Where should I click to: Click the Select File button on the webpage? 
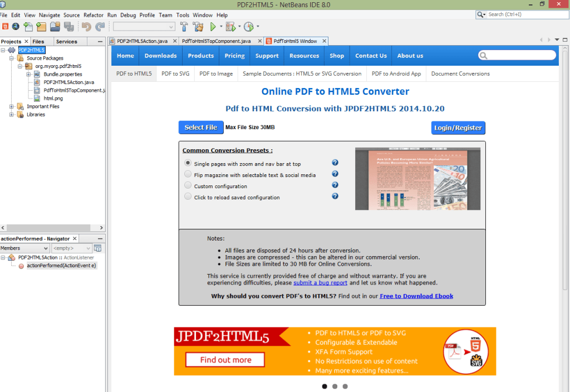(x=200, y=127)
